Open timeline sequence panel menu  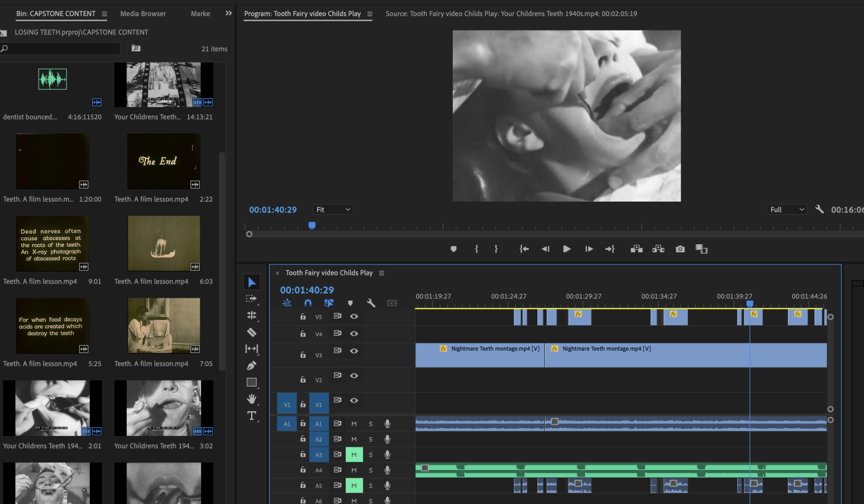tap(381, 273)
